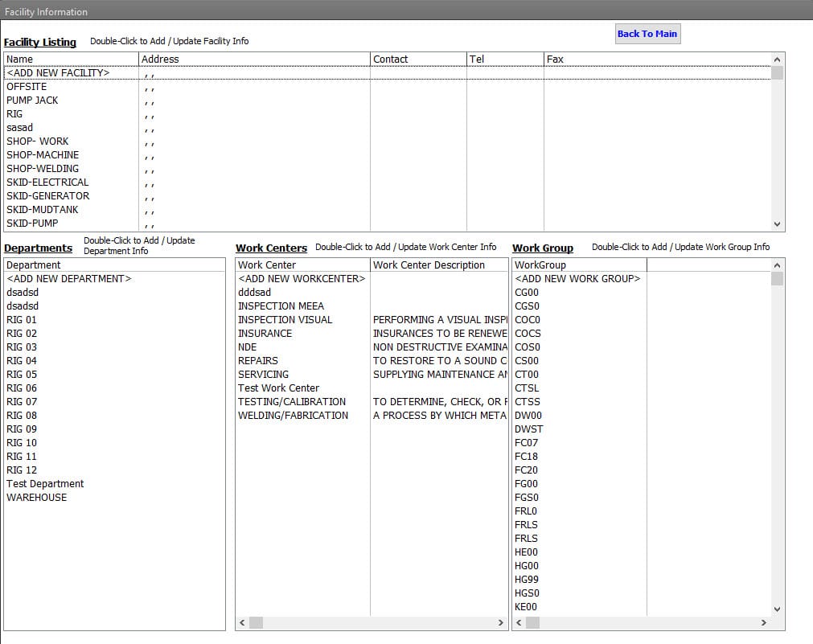Select the <ADD NEW WORK GROUP> row

pyautogui.click(x=642, y=279)
